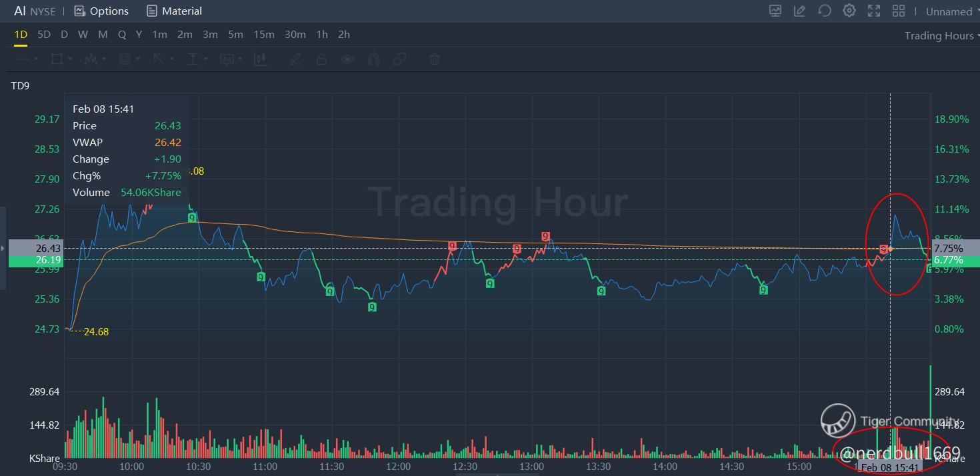Switch to the 3m timeframe
Viewport: 980px width, 476px height.
tap(210, 35)
